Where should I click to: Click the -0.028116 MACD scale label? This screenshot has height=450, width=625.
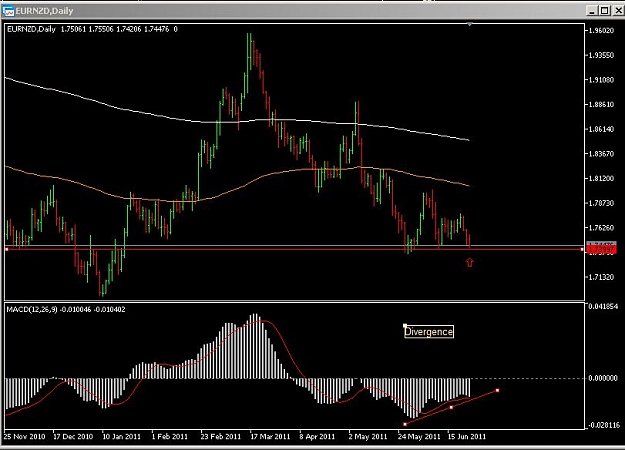pyautogui.click(x=603, y=426)
